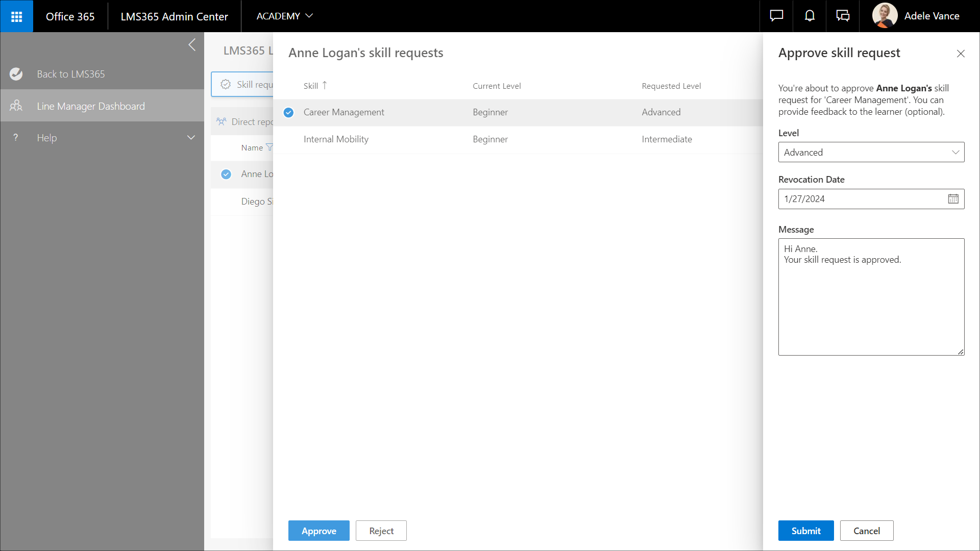
Task: Go to Line Manager Dashboard
Action: (x=91, y=106)
